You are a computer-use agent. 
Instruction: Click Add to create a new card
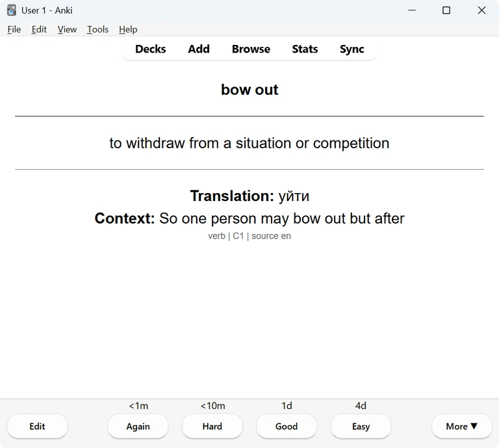[199, 49]
